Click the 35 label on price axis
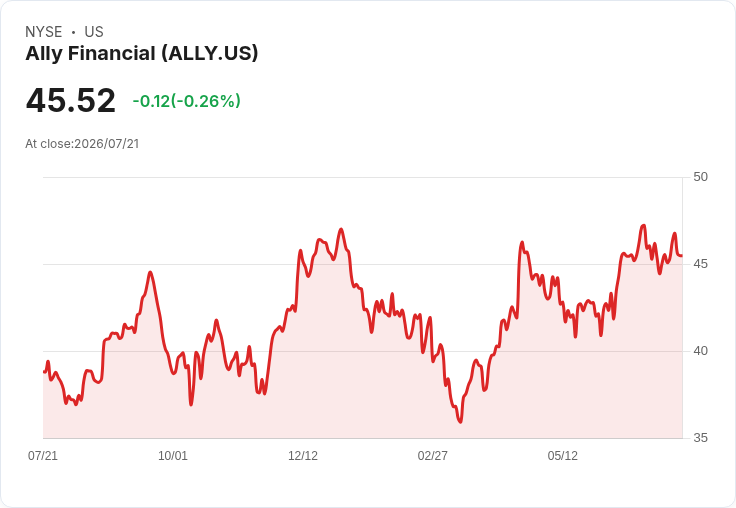 (x=700, y=438)
